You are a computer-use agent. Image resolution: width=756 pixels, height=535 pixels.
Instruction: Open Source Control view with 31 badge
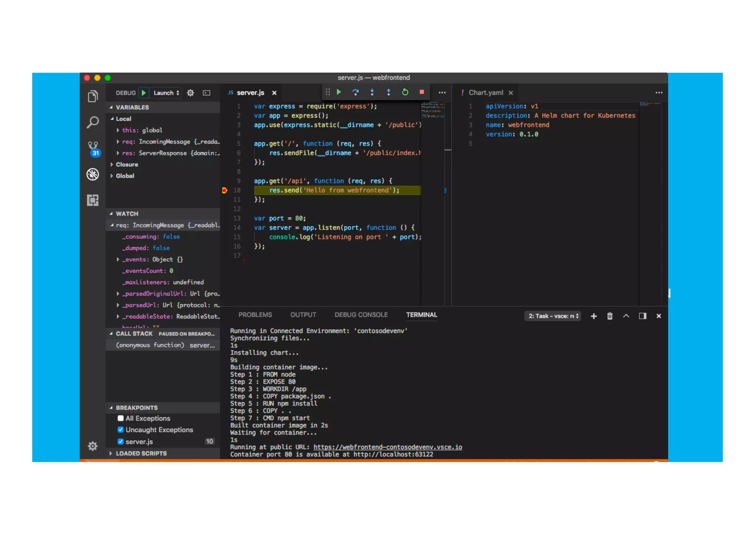click(94, 149)
